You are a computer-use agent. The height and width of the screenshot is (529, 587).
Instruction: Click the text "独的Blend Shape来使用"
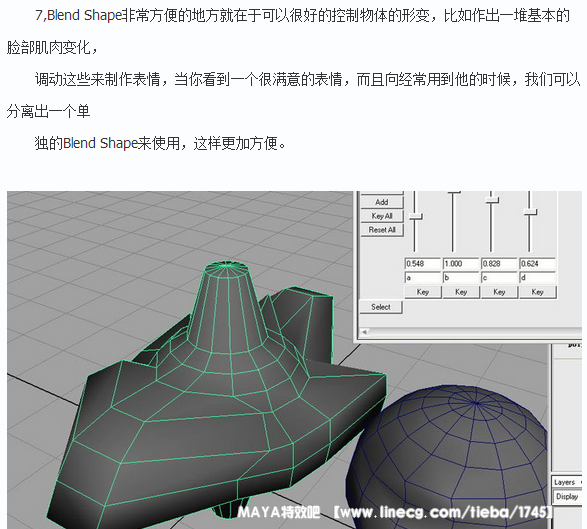click(107, 143)
